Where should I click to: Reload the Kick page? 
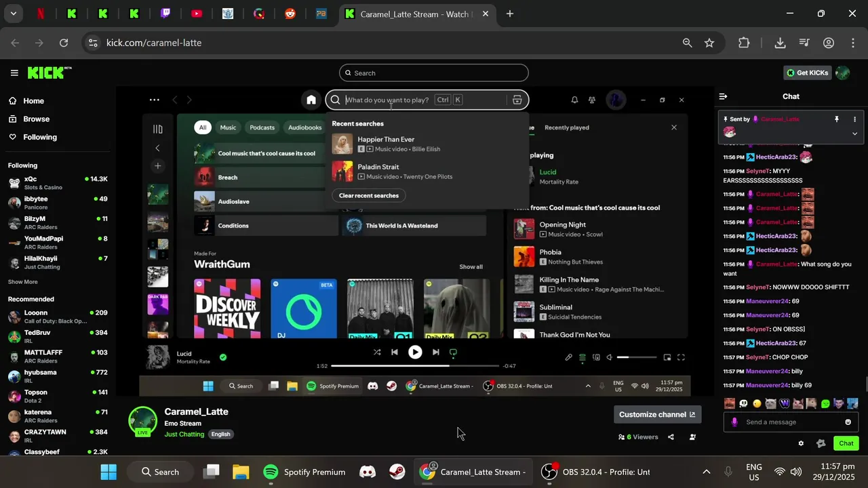[x=64, y=43]
